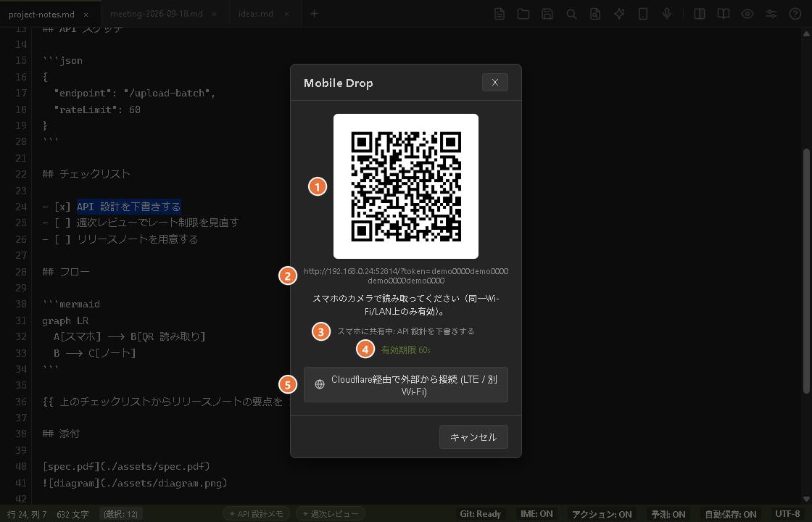Click the checked [x] API 設計を下書きする checkbox
812x522 pixels.
click(62, 207)
